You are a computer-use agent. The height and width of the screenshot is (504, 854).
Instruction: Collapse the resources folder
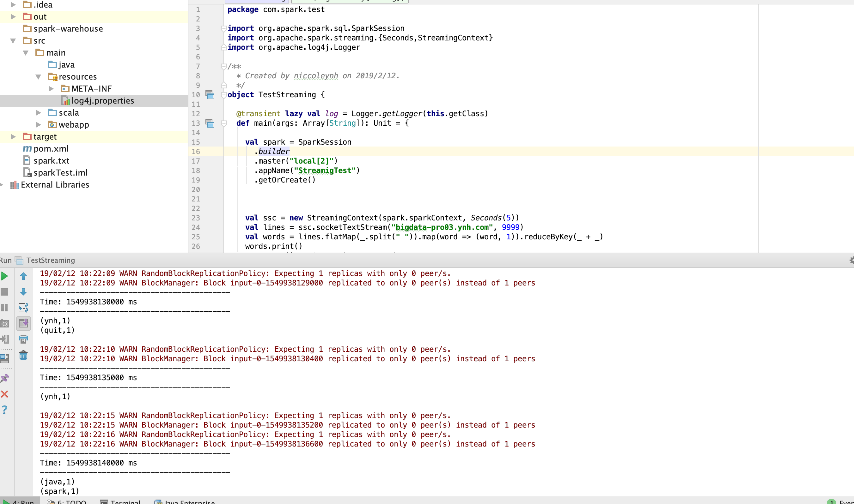click(38, 77)
